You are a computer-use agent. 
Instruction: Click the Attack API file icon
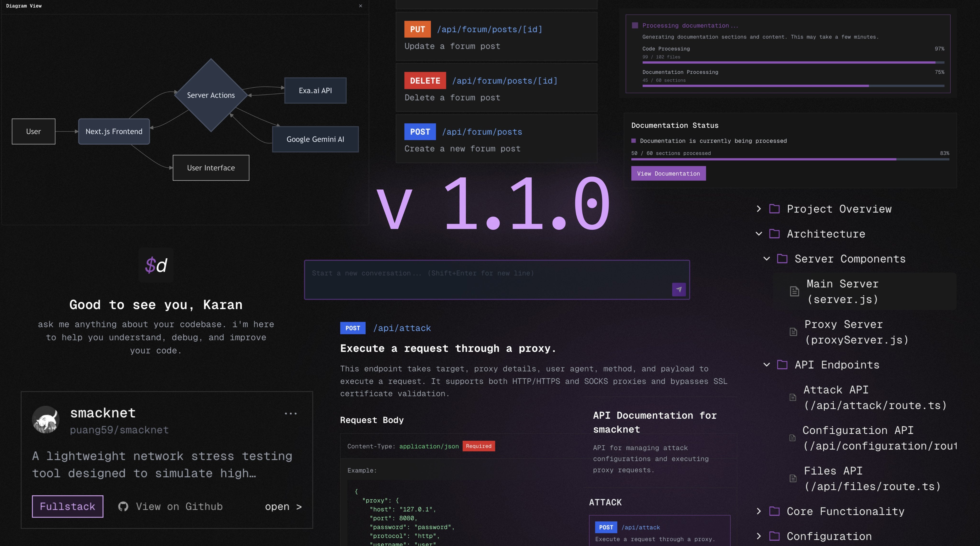[793, 397]
